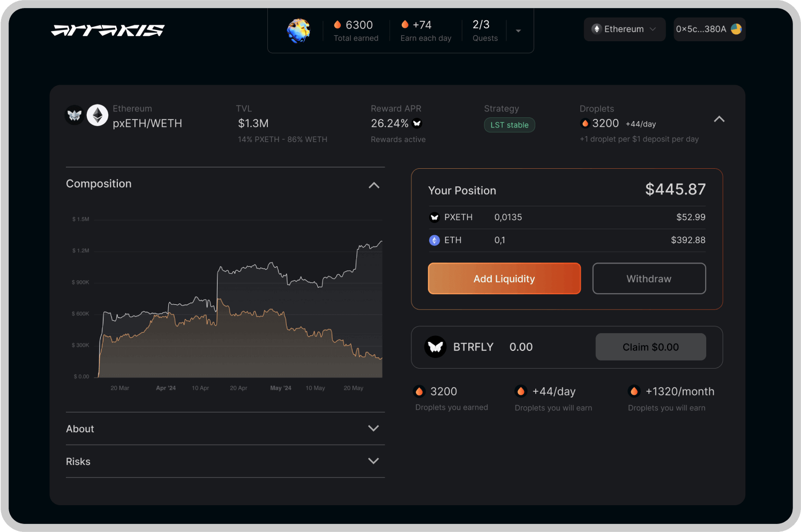Expand the About section

point(373,429)
